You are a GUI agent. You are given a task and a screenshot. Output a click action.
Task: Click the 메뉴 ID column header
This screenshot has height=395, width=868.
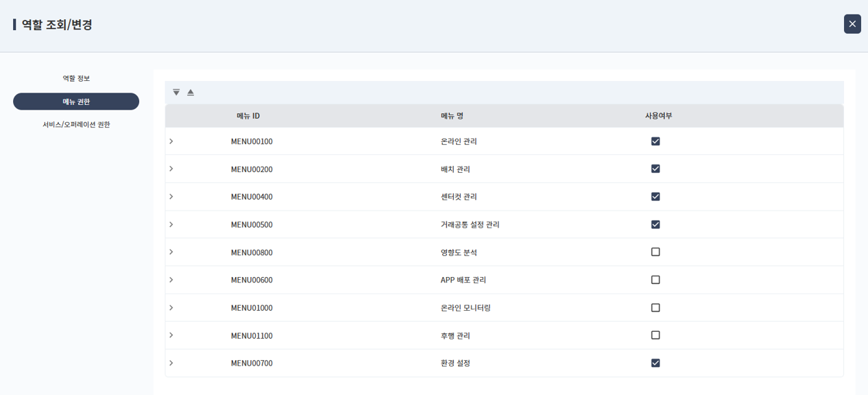(248, 116)
